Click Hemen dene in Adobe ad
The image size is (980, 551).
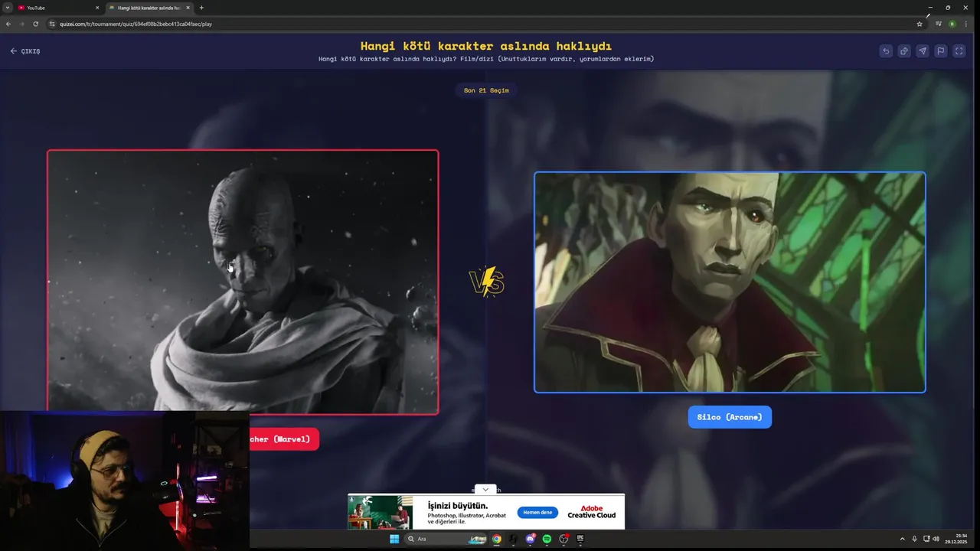click(x=537, y=512)
